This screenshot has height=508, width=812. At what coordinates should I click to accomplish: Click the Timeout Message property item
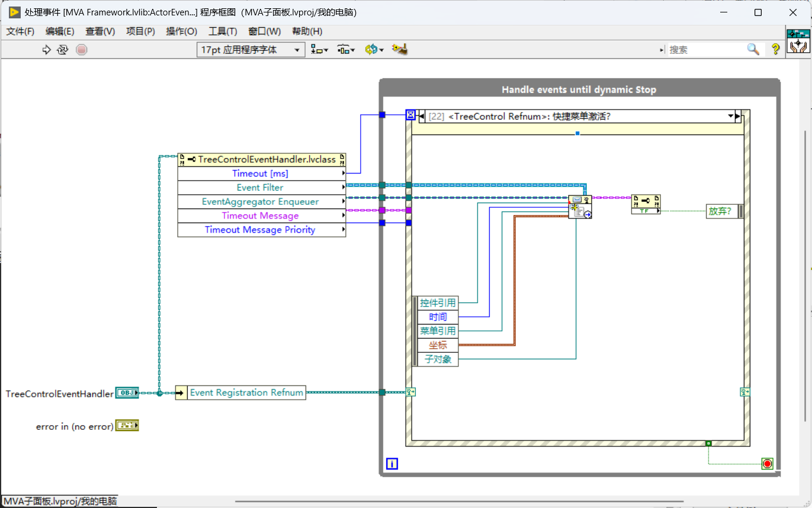tap(261, 216)
